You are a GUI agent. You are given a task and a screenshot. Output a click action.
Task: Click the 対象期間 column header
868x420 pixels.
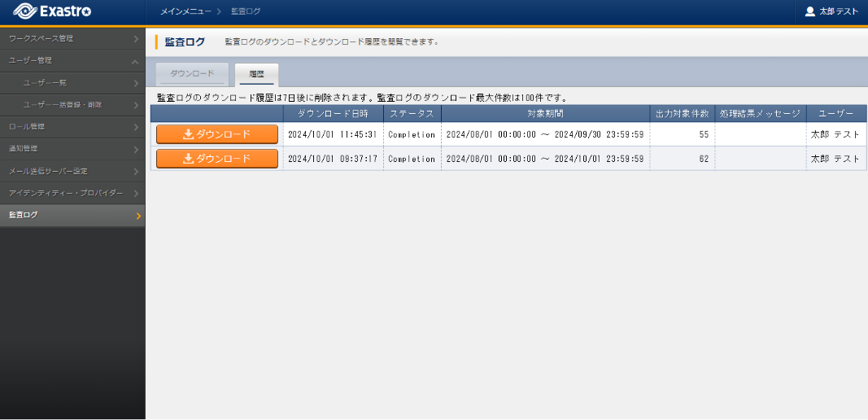[x=545, y=113]
